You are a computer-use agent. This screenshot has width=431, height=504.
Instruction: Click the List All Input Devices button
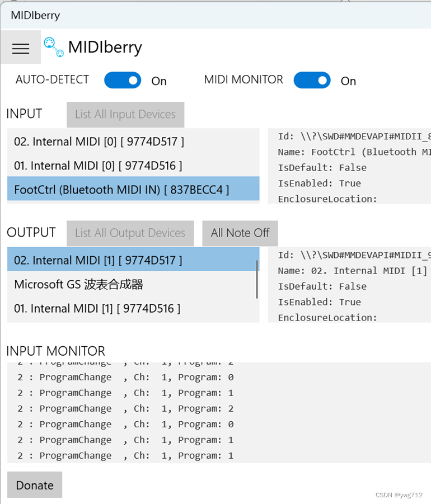click(x=125, y=114)
